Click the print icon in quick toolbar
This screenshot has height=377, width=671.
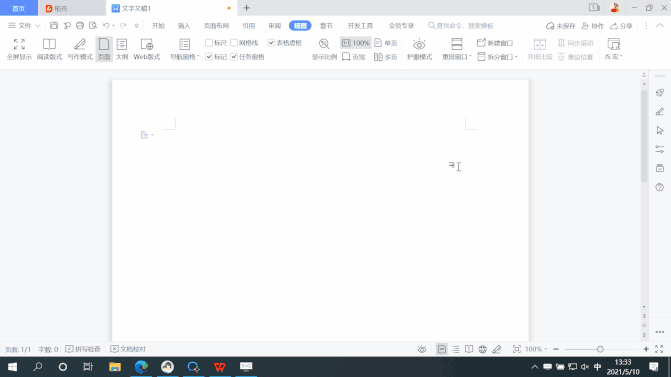click(80, 26)
